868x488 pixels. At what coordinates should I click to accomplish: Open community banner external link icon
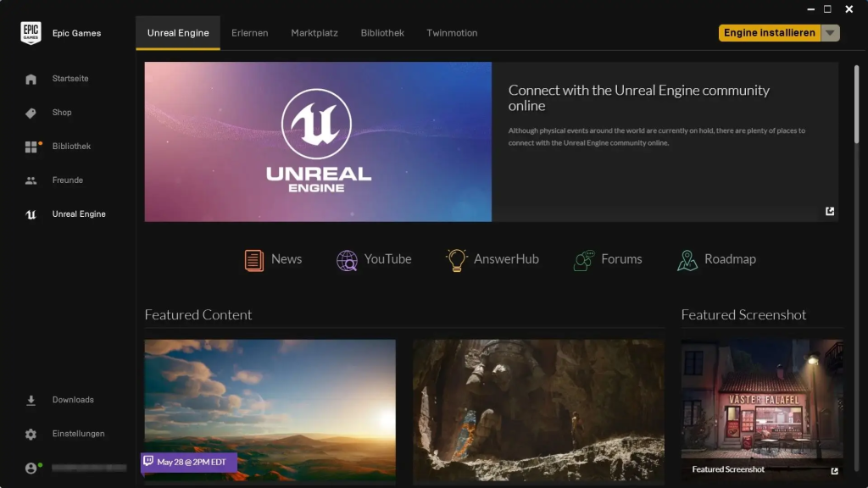coord(830,211)
